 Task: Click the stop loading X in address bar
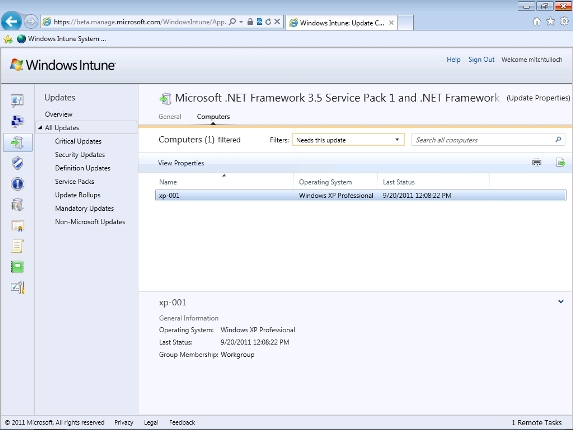pos(277,22)
